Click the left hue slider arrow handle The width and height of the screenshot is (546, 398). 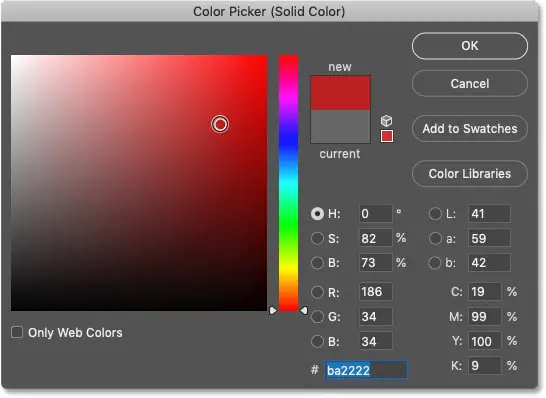point(273,310)
